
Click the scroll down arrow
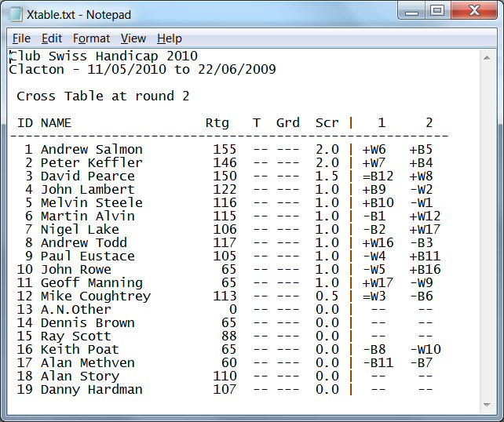point(487,405)
